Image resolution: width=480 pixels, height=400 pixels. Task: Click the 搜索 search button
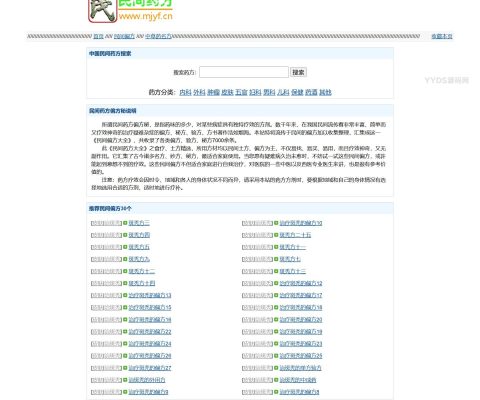298,72
